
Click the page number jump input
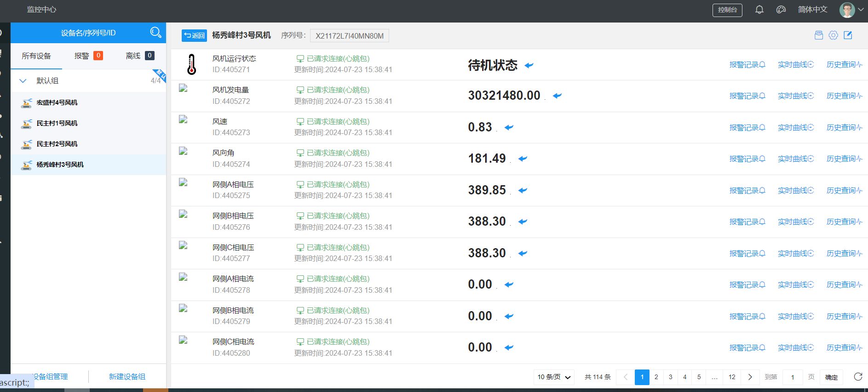click(x=793, y=377)
